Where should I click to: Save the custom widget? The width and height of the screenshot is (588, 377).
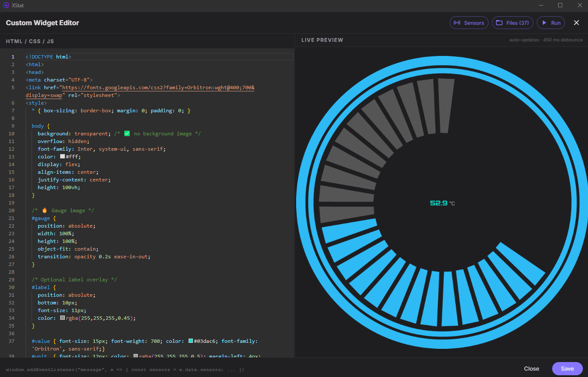pos(567,368)
